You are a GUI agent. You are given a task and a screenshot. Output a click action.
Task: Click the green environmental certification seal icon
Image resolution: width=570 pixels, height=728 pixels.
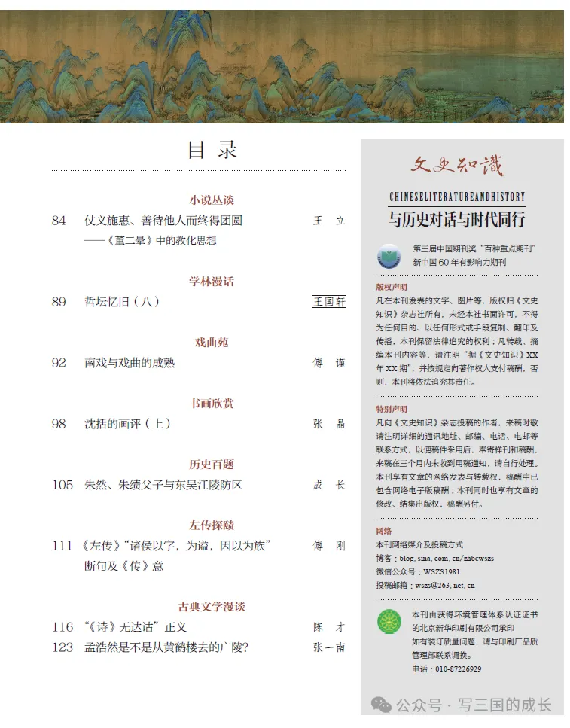(x=389, y=622)
